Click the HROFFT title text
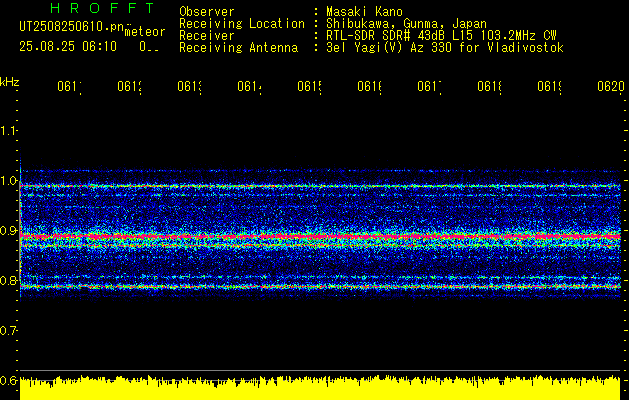Image resolution: width=629 pixels, height=400 pixels. pyautogui.click(x=102, y=8)
